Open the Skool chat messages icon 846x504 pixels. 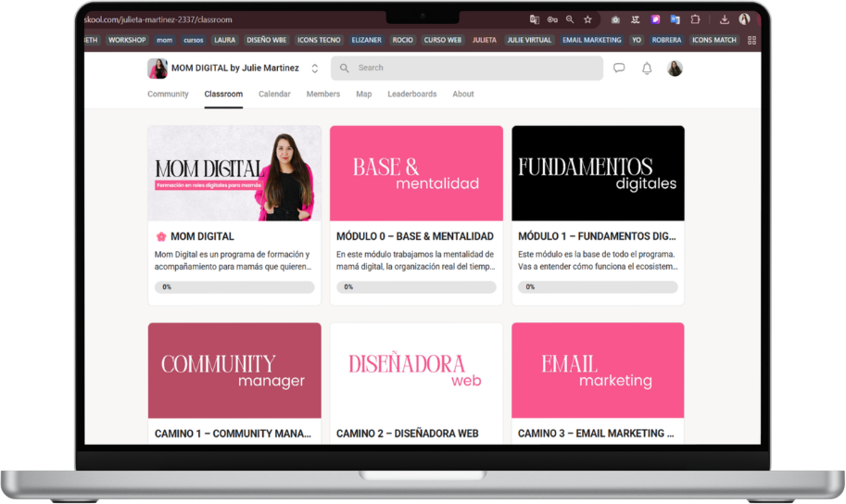pos(619,68)
